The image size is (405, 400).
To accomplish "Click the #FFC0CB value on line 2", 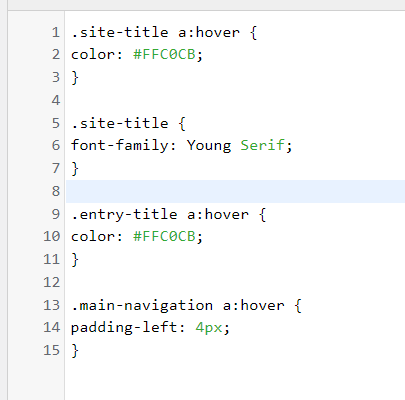I will tap(164, 54).
